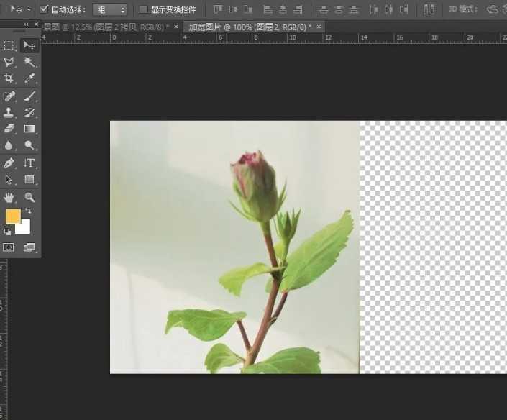Switch to the 12.5% document tab
The height and width of the screenshot is (420, 507).
(x=108, y=27)
